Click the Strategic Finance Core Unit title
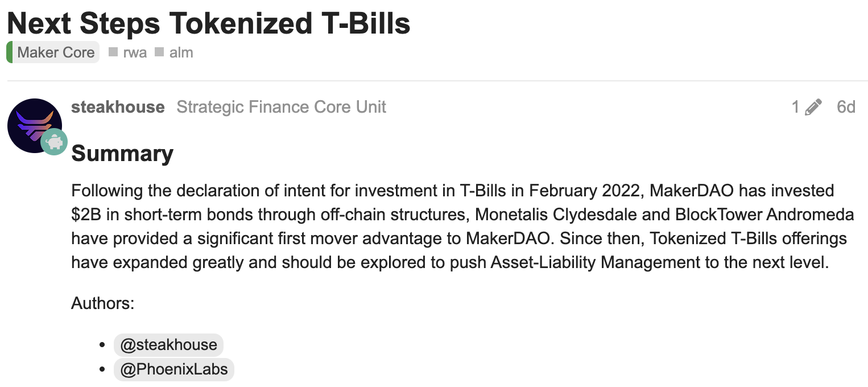Viewport: 868px width, 387px height. tap(281, 107)
